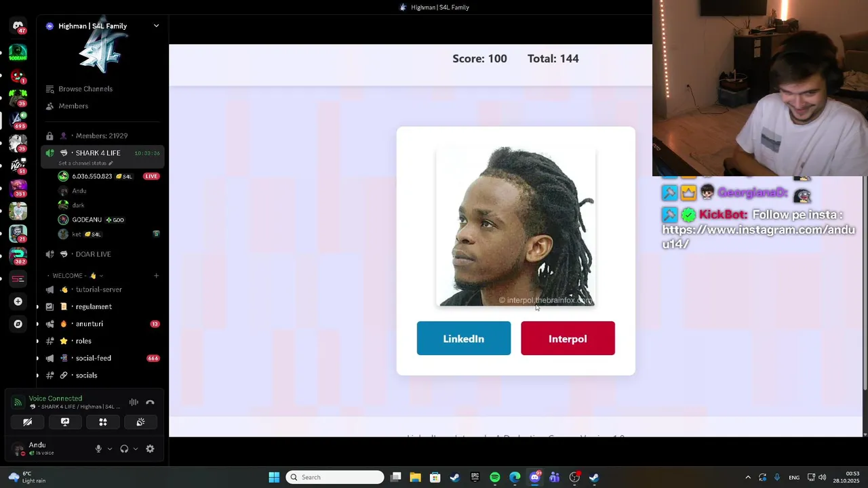
Task: Open soundboard in voice panel
Action: pyautogui.click(x=140, y=422)
